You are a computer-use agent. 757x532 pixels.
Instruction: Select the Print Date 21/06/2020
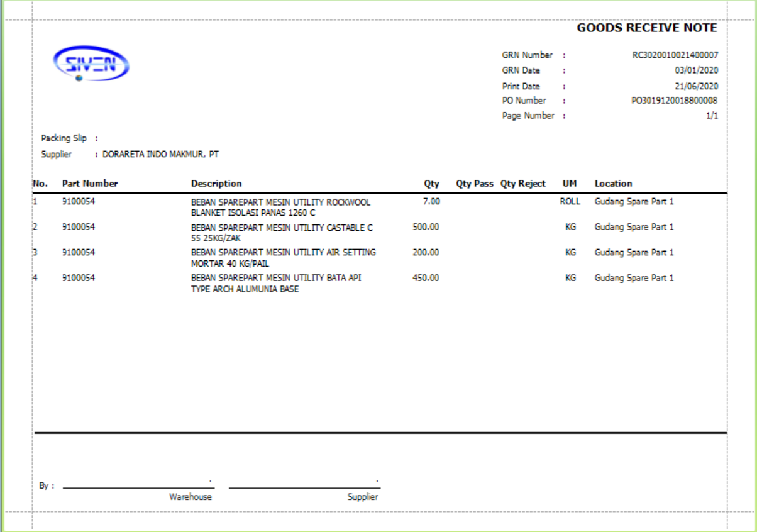tap(697, 86)
